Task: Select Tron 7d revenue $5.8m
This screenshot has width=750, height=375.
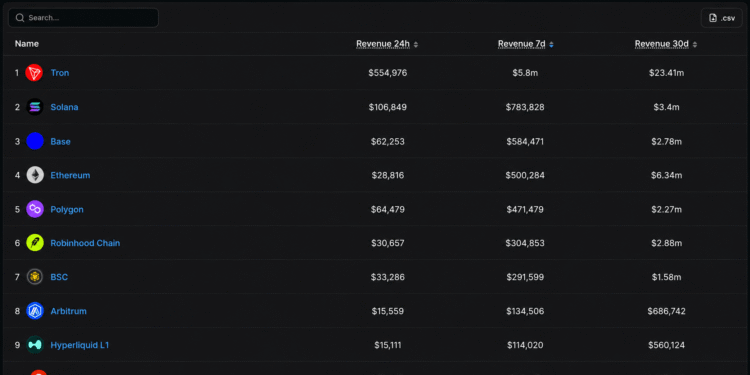Action: point(525,73)
